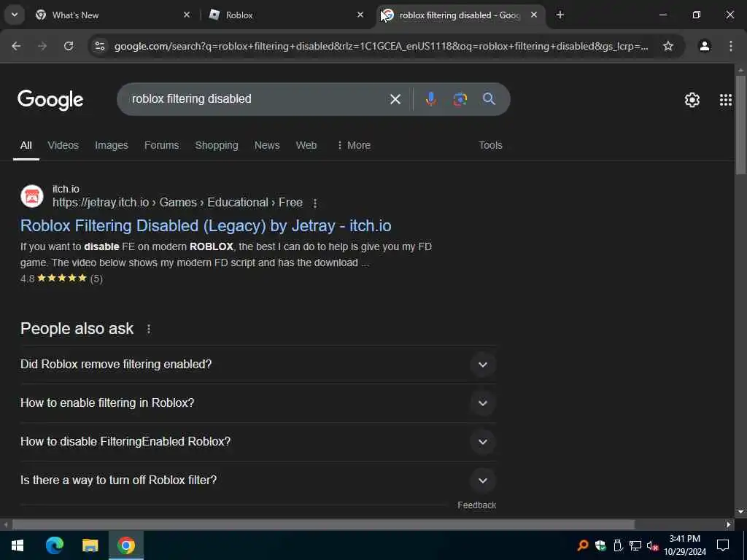Viewport: 747px width, 560px height.
Task: Open the clock showing 3:41 PM
Action: (684, 545)
